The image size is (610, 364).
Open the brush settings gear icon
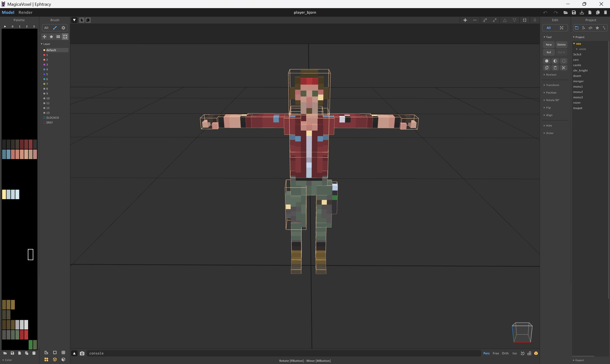point(63,28)
